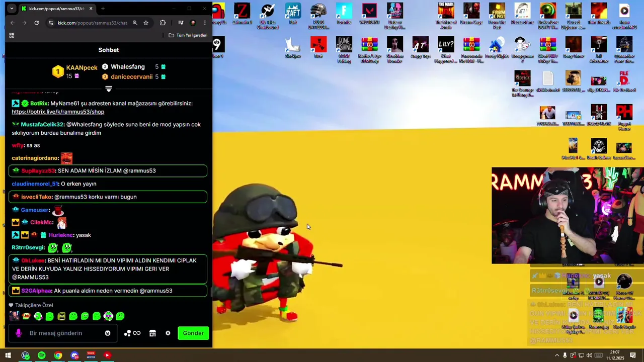Open the Dream Cage desktop shortcut
The height and width of the screenshot is (362, 644).
(471, 14)
